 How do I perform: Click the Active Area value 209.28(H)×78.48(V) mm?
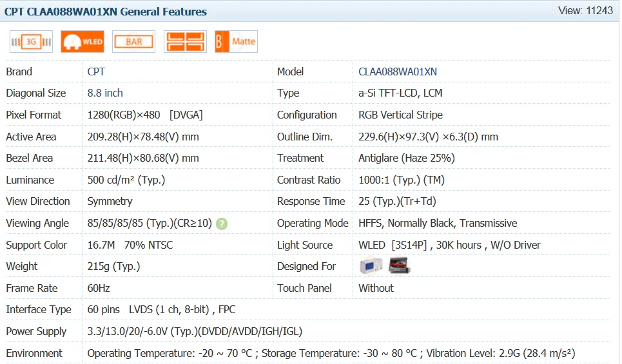143,137
